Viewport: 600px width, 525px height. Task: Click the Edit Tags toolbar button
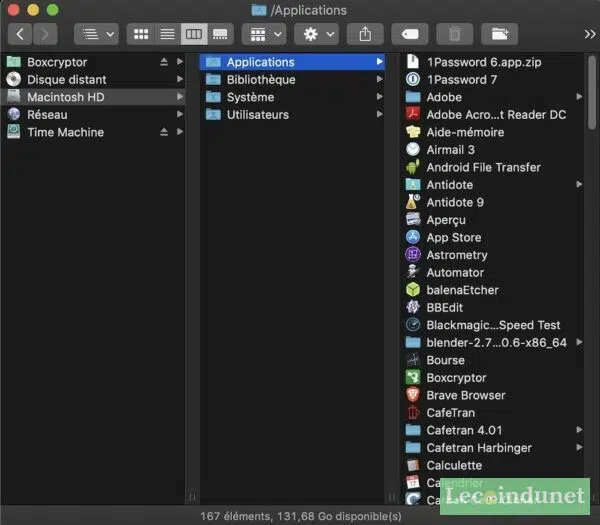(410, 34)
